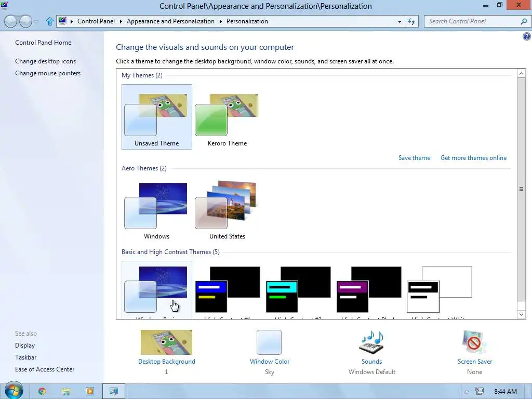Click the Desktop Background link text

(x=167, y=362)
